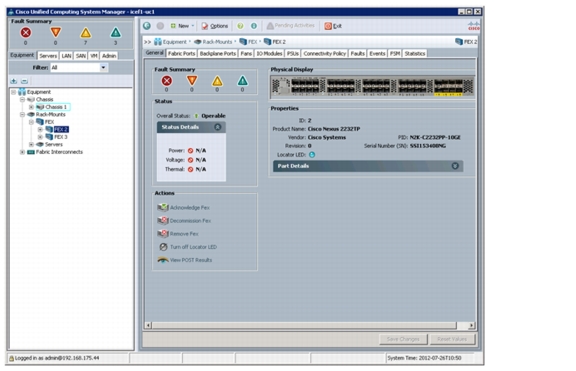This screenshot has width=576, height=371.
Task: Switch to the Equipment navigation tab
Action: (x=22, y=55)
